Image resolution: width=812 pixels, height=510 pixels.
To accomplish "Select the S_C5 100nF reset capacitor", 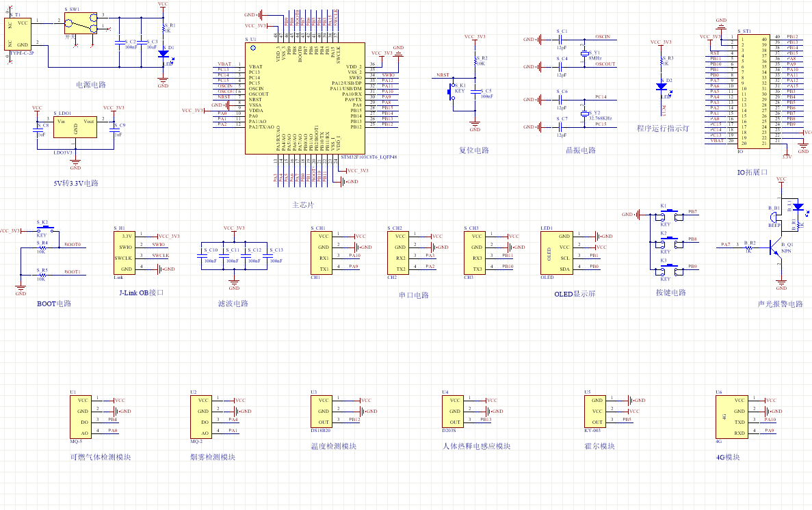I will (475, 91).
